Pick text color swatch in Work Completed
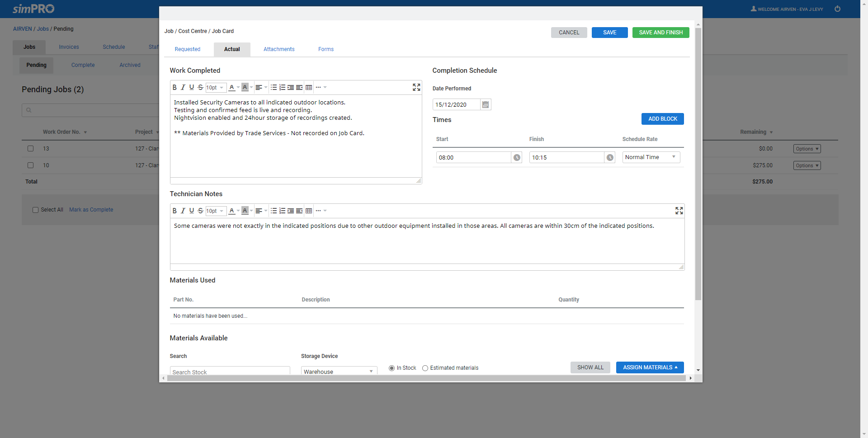 [231, 87]
